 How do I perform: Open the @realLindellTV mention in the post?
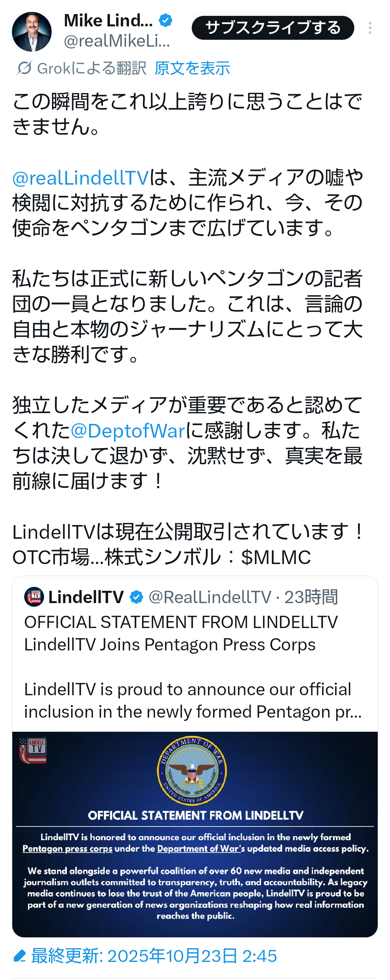[81, 178]
